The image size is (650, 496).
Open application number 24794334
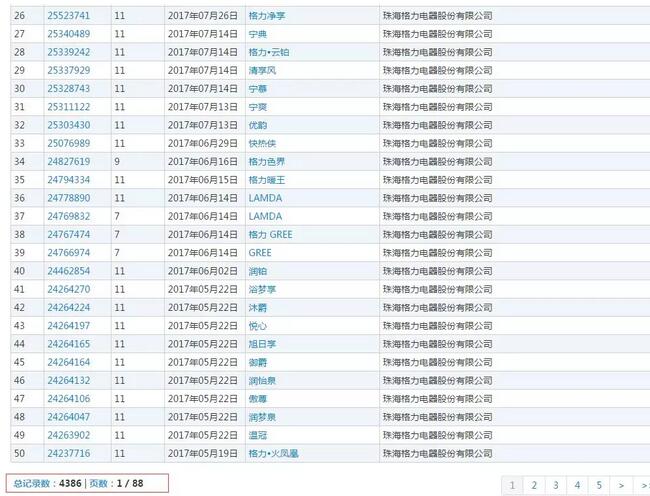[68, 180]
